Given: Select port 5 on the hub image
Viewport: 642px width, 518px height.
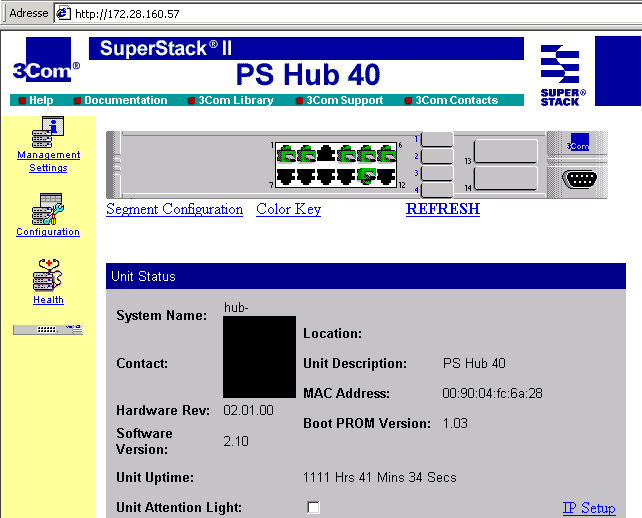Looking at the screenshot, I should tap(366, 154).
